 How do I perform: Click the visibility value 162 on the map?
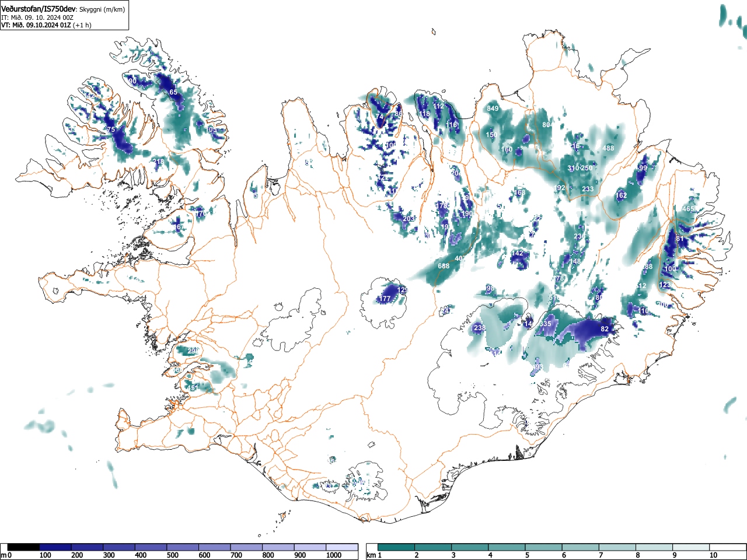(x=622, y=195)
